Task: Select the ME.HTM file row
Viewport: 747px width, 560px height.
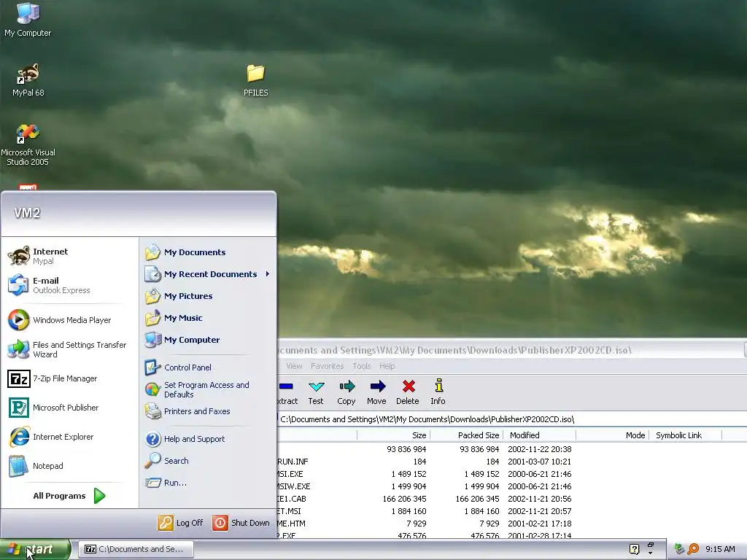Action: (x=511, y=524)
